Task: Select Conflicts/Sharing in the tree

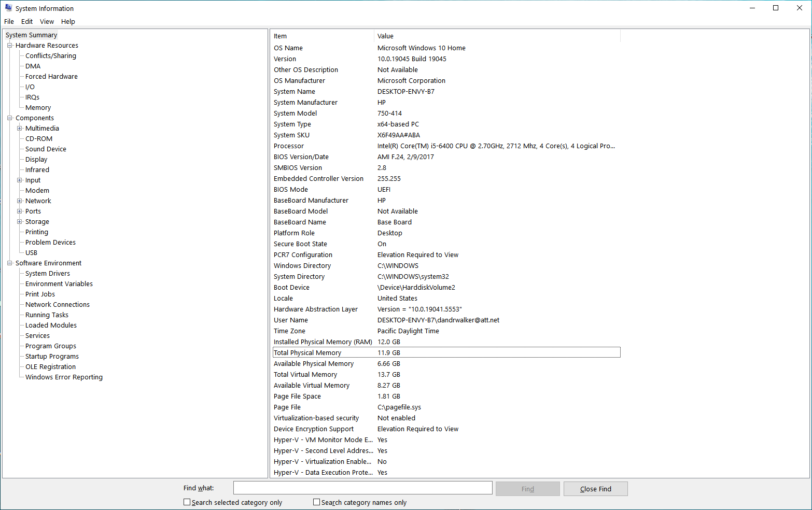Action: (x=51, y=56)
